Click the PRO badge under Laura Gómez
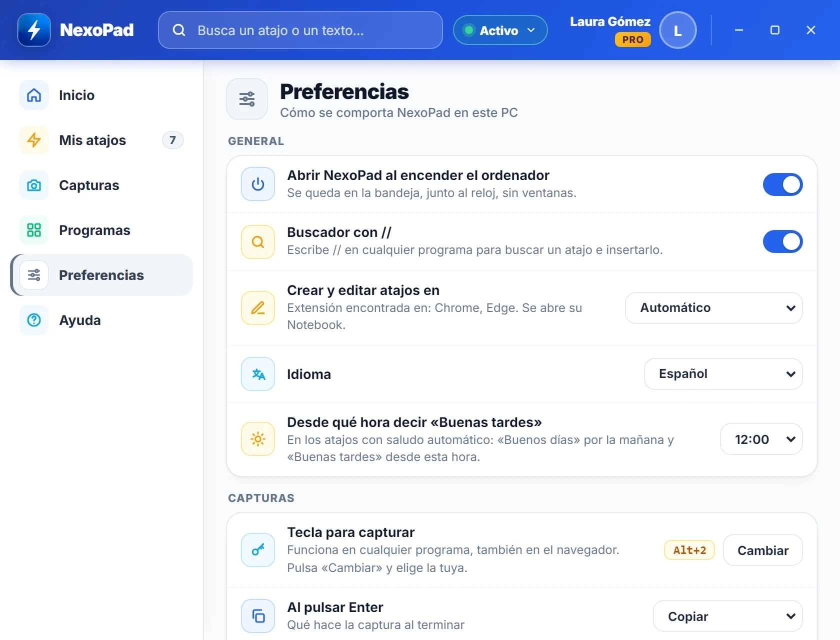 coord(632,39)
